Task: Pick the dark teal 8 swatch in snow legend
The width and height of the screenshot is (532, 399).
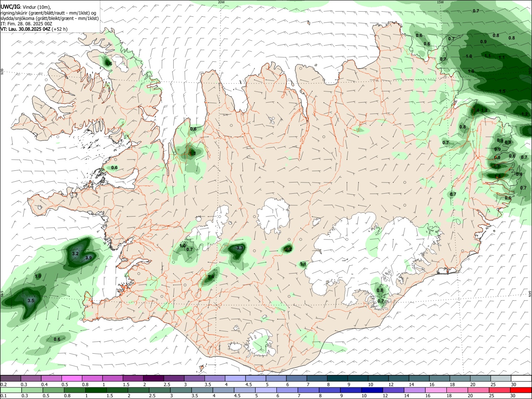Action: point(337,378)
